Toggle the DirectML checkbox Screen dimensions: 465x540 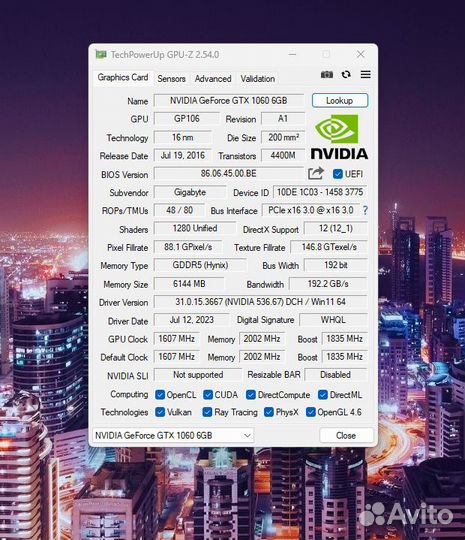(x=323, y=395)
